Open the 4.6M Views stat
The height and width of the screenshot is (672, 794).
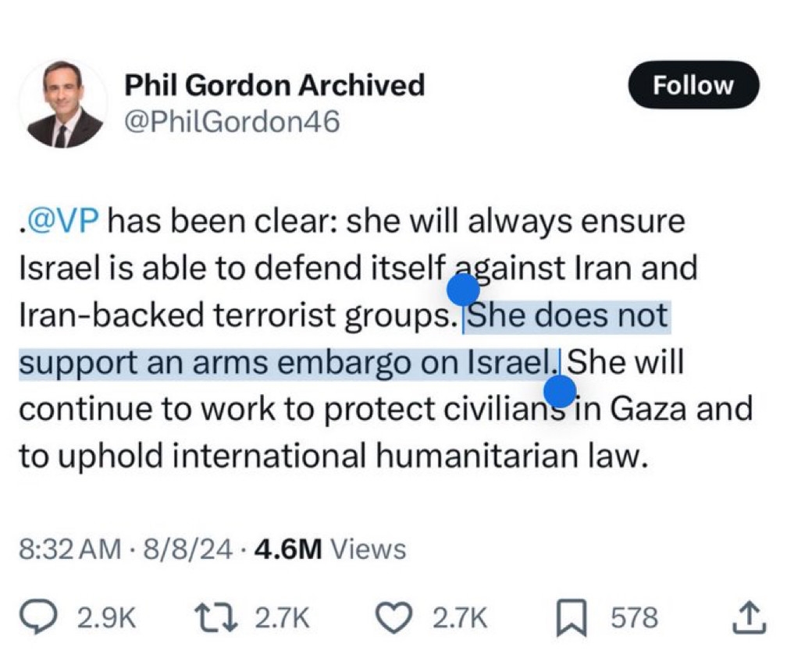click(331, 549)
